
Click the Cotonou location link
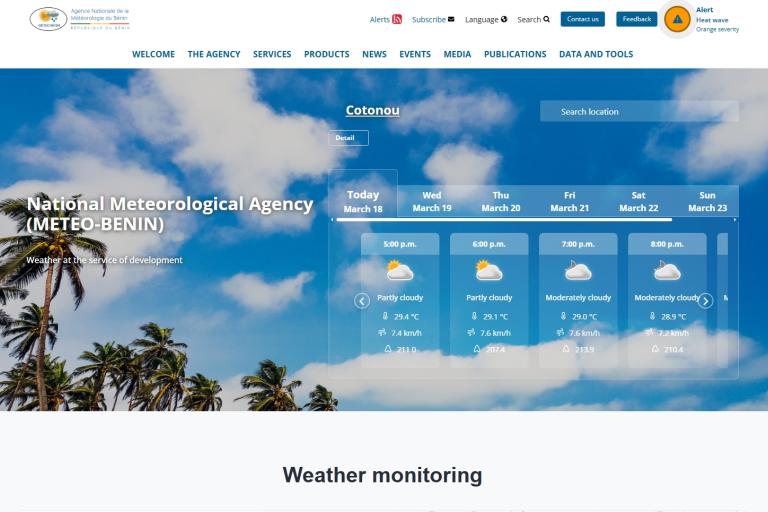click(373, 110)
